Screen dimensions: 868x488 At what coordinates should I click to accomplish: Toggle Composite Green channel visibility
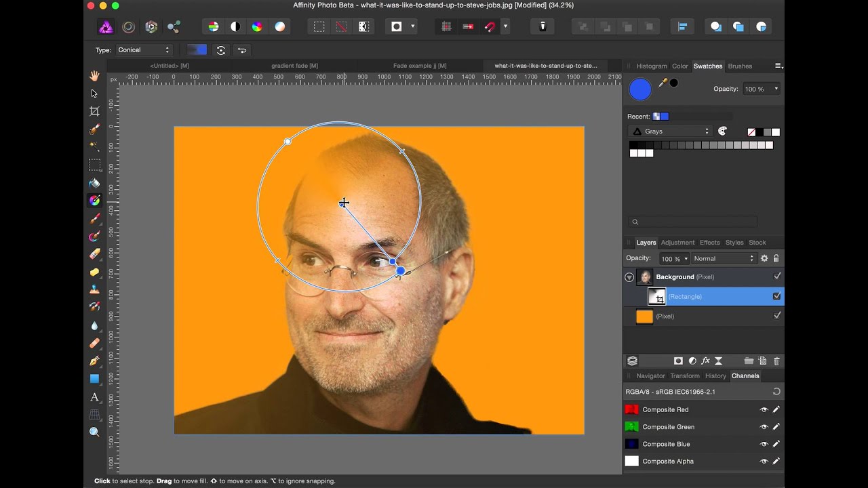pyautogui.click(x=764, y=427)
